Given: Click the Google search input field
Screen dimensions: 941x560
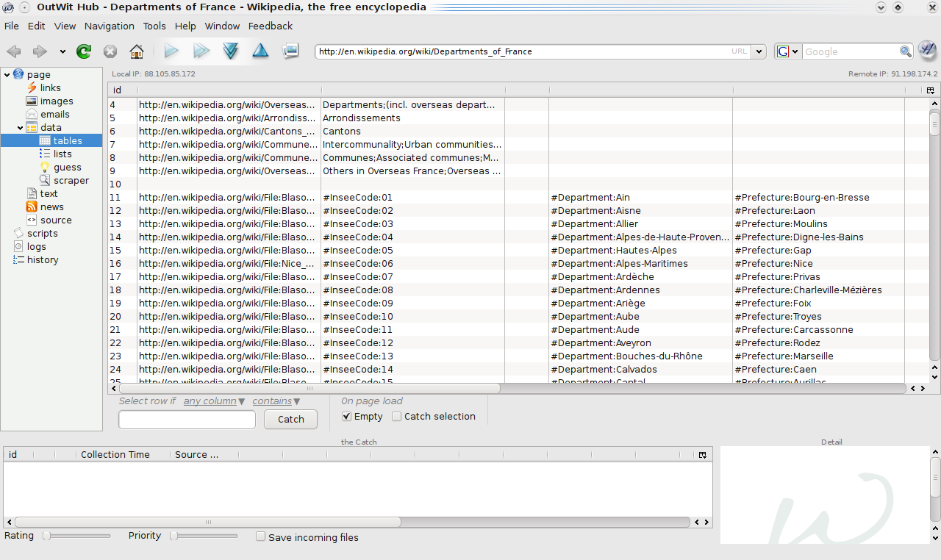Looking at the screenshot, I should click(x=850, y=52).
